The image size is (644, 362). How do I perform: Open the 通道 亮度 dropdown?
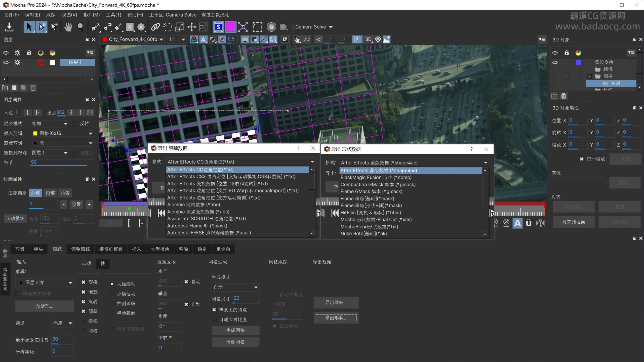click(x=62, y=323)
